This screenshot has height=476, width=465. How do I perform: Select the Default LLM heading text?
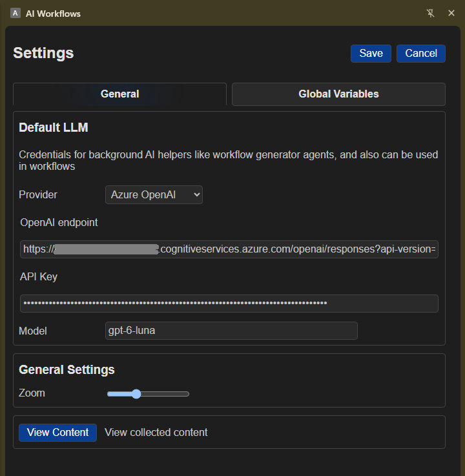(x=54, y=127)
